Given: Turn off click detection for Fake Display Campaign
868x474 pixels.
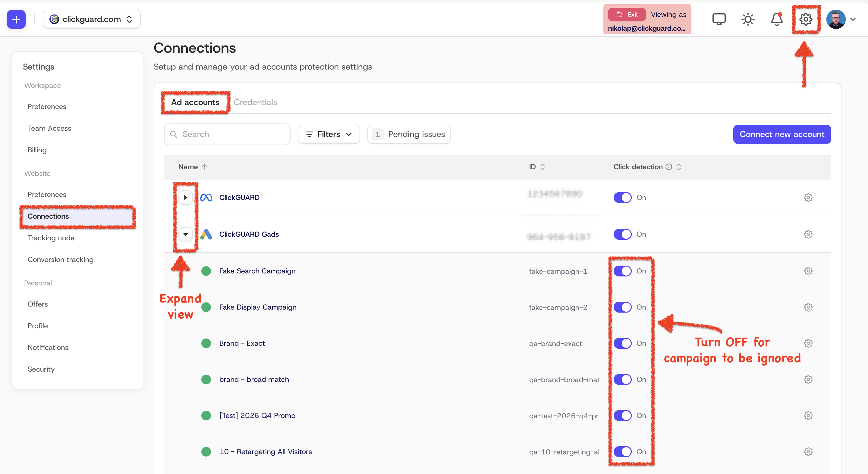Looking at the screenshot, I should click(x=622, y=307).
